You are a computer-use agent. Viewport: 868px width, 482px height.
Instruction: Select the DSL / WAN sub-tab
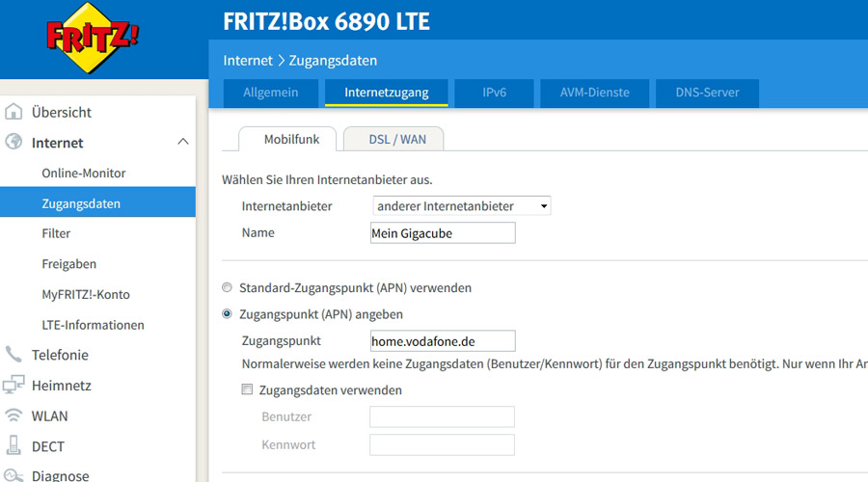pyautogui.click(x=393, y=140)
